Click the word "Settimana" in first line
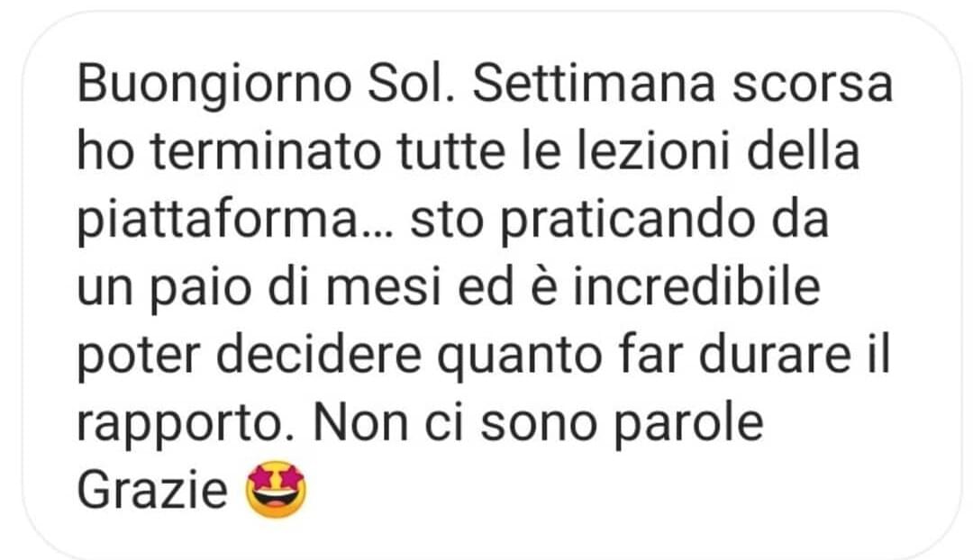973x560 pixels. (594, 84)
